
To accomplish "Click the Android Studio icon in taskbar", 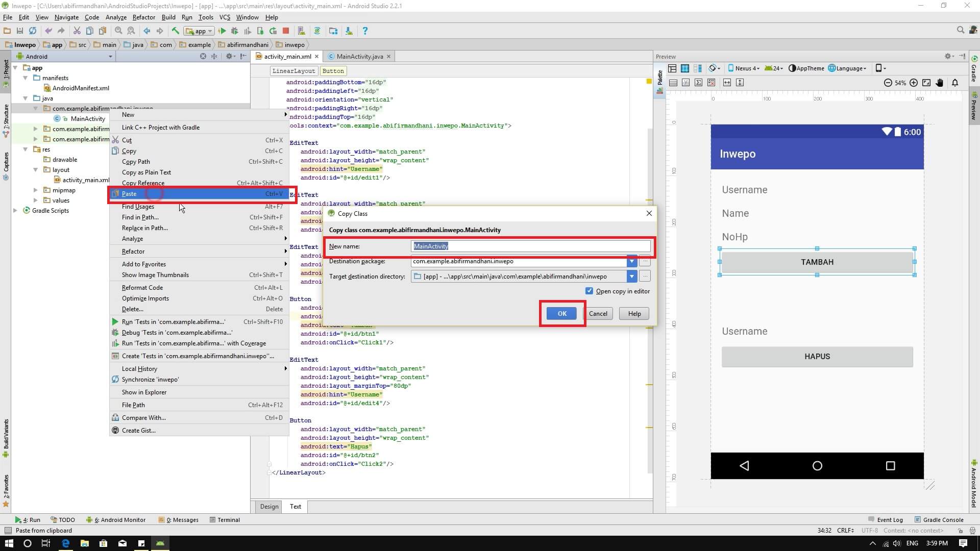I will point(160,543).
